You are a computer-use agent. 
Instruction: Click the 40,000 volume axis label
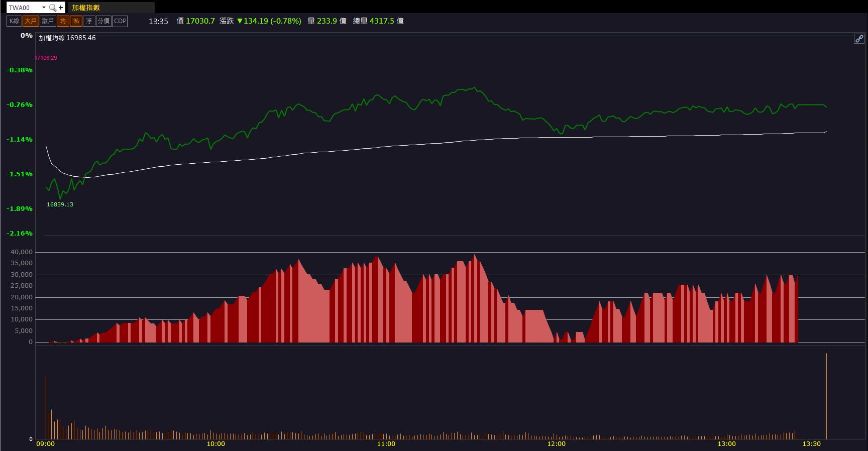click(22, 252)
